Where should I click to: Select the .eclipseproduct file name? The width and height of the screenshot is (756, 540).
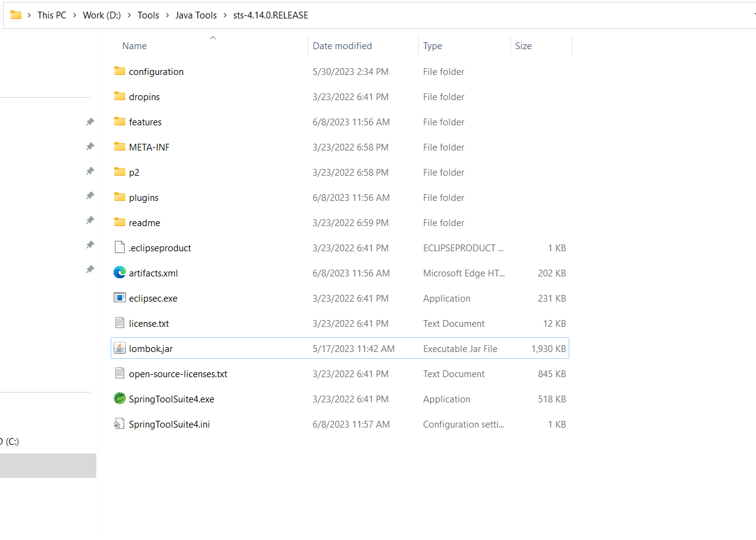160,248
